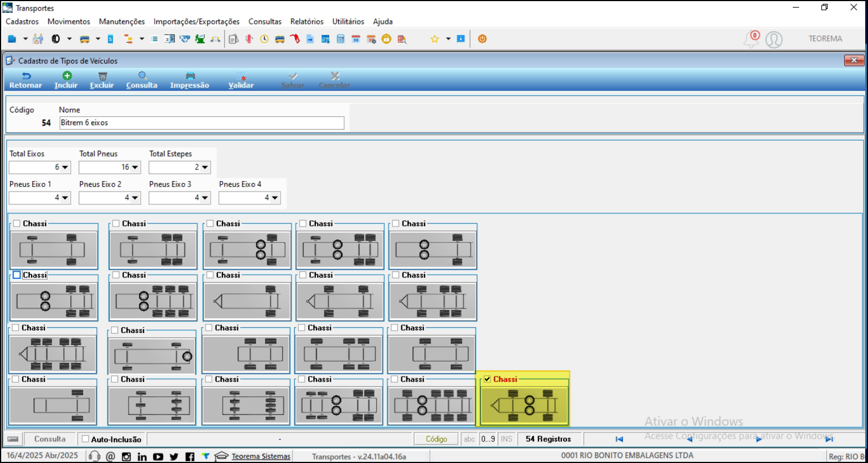Screen dimensions: 868x463
Task: Click the headset support icon in status bar
Action: pyautogui.click(x=95, y=456)
